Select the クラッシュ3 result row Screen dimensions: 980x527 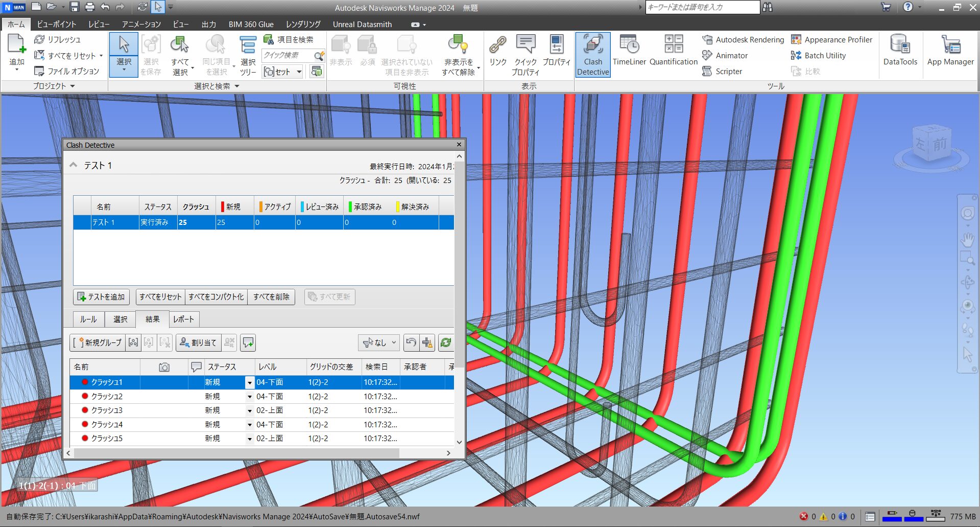pos(261,410)
